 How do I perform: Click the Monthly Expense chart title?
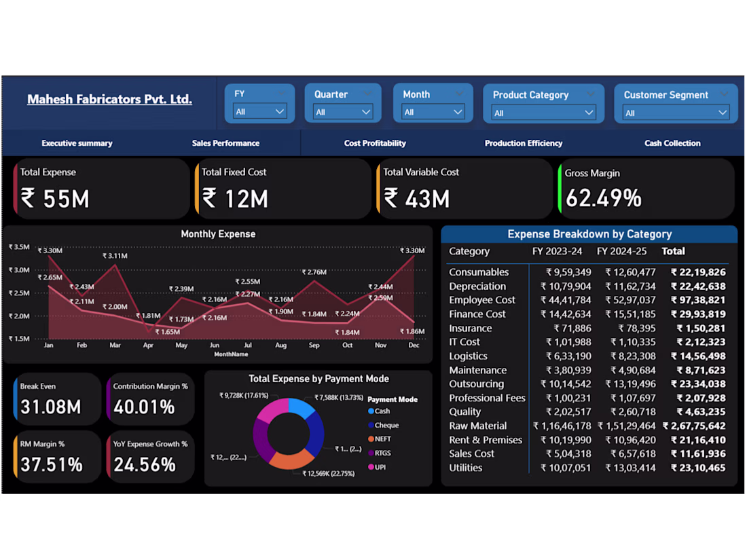(218, 234)
